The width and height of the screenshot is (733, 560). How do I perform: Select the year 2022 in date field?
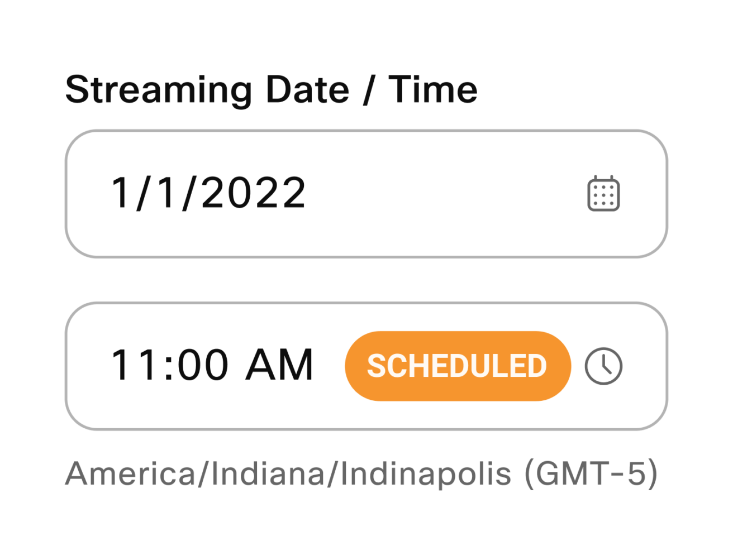[253, 193]
